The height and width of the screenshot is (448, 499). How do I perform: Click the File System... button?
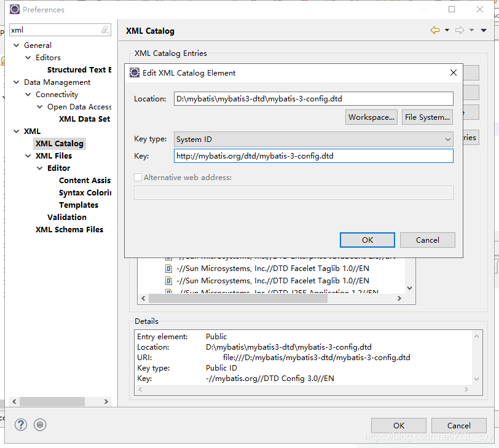pos(427,117)
